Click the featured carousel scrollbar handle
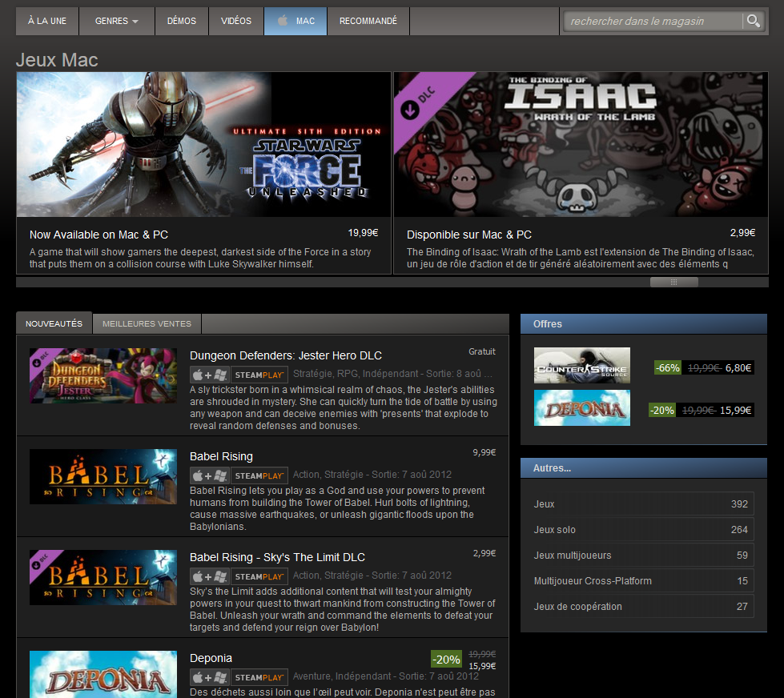784x698 pixels. pos(674,283)
